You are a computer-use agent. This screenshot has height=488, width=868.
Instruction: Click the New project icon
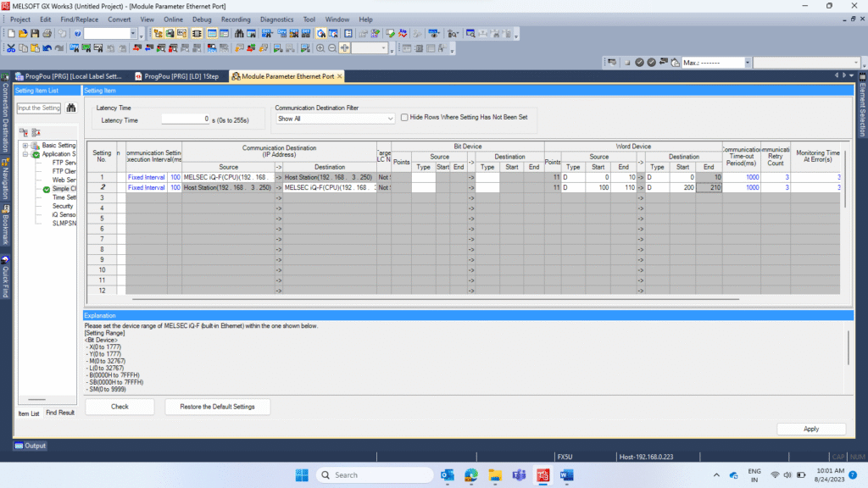coord(11,34)
